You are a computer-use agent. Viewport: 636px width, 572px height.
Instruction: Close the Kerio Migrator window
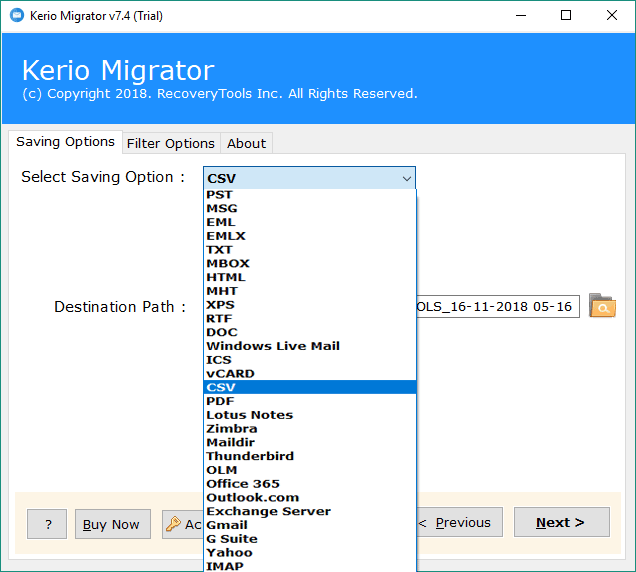(x=612, y=16)
